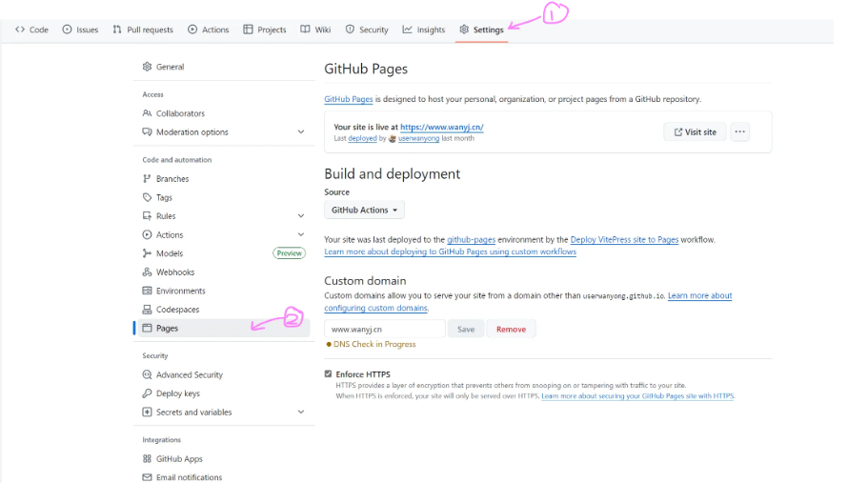Open Branches via its branch icon
Image resolution: width=868 pixels, height=483 pixels.
[x=147, y=179]
